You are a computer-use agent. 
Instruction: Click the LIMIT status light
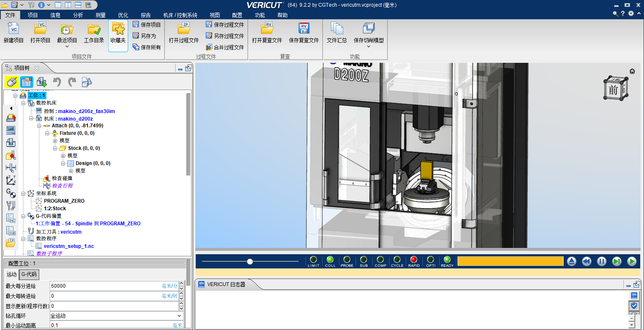coord(314,260)
